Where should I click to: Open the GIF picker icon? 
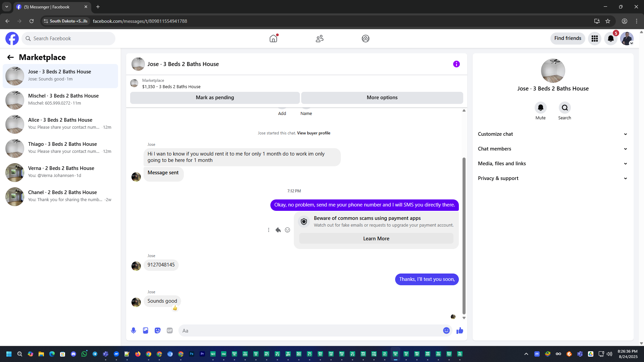coord(170,330)
